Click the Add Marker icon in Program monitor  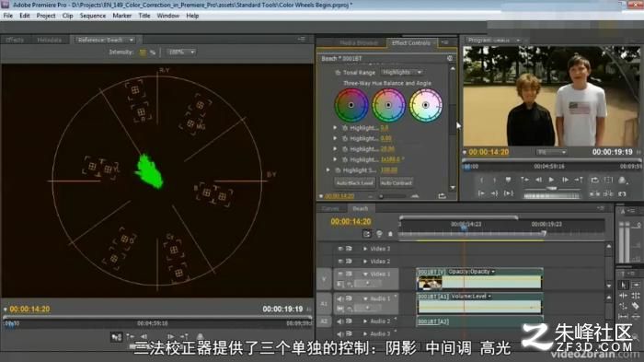pos(509,180)
